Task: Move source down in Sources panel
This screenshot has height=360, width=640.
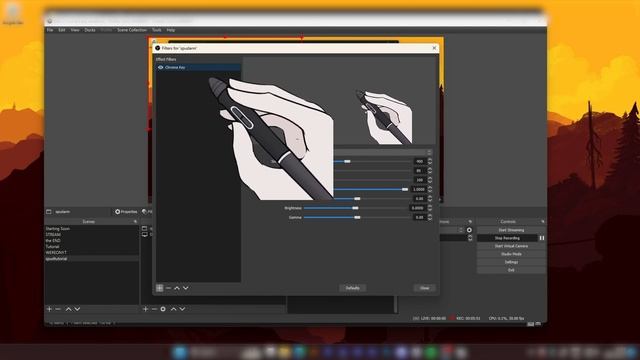Action: 182,309
